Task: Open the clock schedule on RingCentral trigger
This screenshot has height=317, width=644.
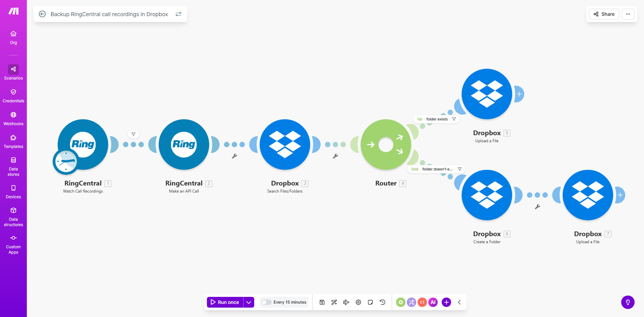Action: coord(66,161)
